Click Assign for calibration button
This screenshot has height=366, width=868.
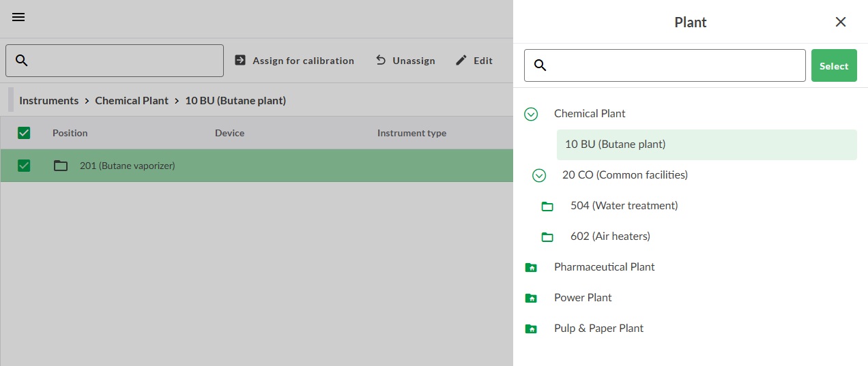pos(294,61)
